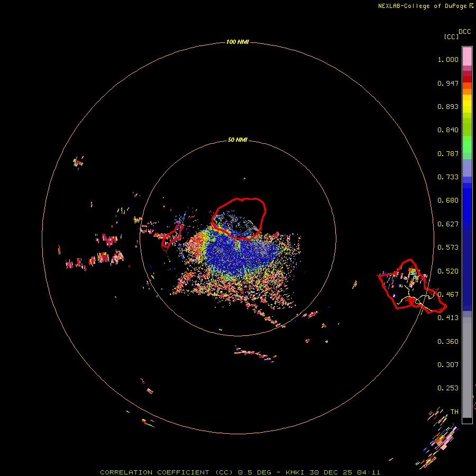Image resolution: width=476 pixels, height=476 pixels.
Task: Click the [CC] unit label
Action: pos(451,36)
